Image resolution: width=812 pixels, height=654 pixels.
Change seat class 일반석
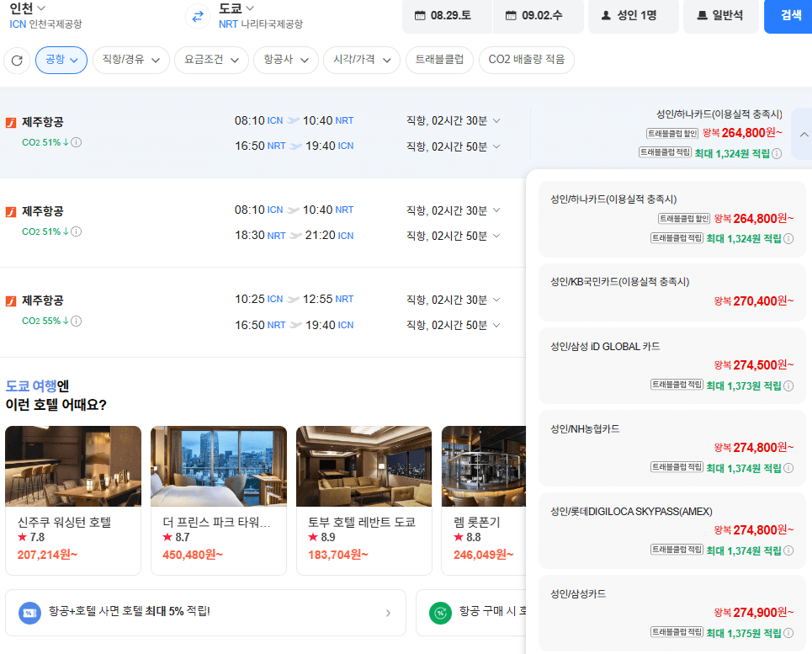(x=721, y=16)
